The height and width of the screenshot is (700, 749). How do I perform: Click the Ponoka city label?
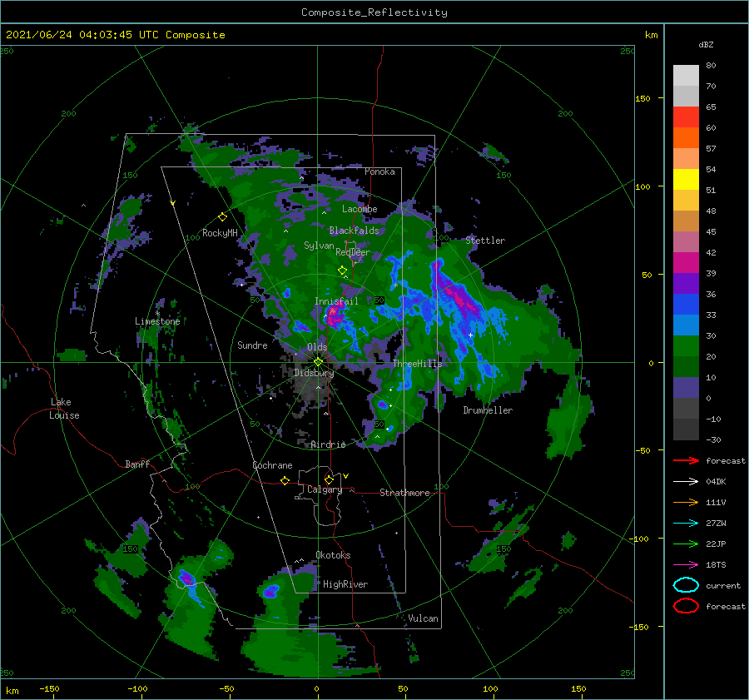coord(379,171)
